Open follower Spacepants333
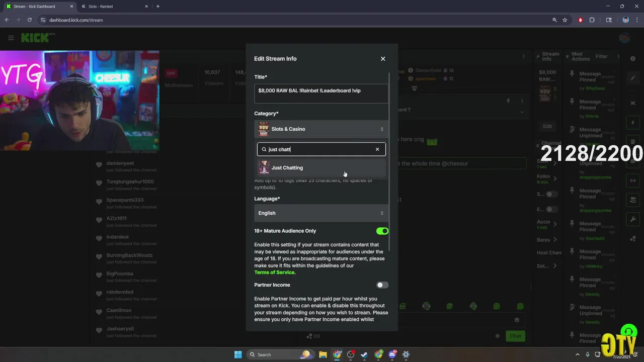This screenshot has width=644, height=362. (125, 200)
